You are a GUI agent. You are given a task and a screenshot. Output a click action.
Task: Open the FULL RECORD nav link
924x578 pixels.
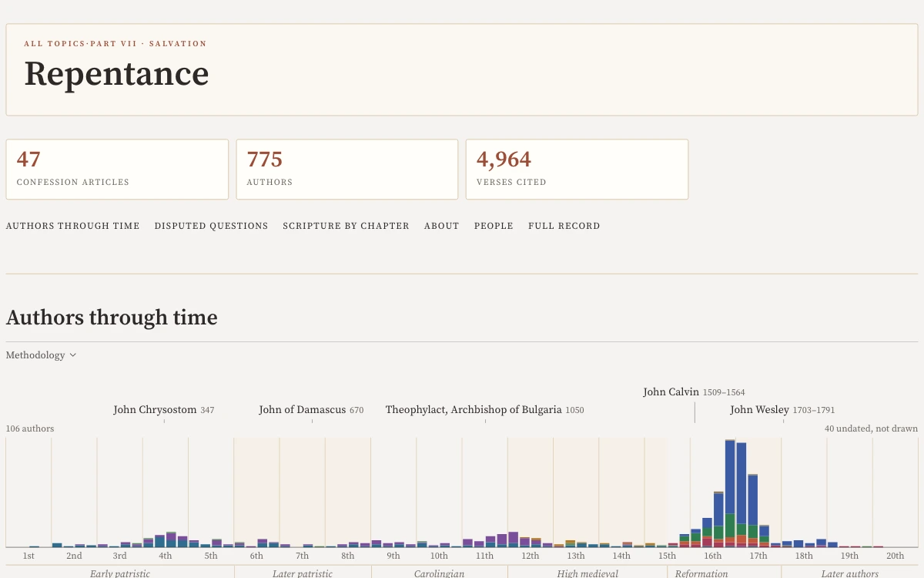[x=564, y=226]
